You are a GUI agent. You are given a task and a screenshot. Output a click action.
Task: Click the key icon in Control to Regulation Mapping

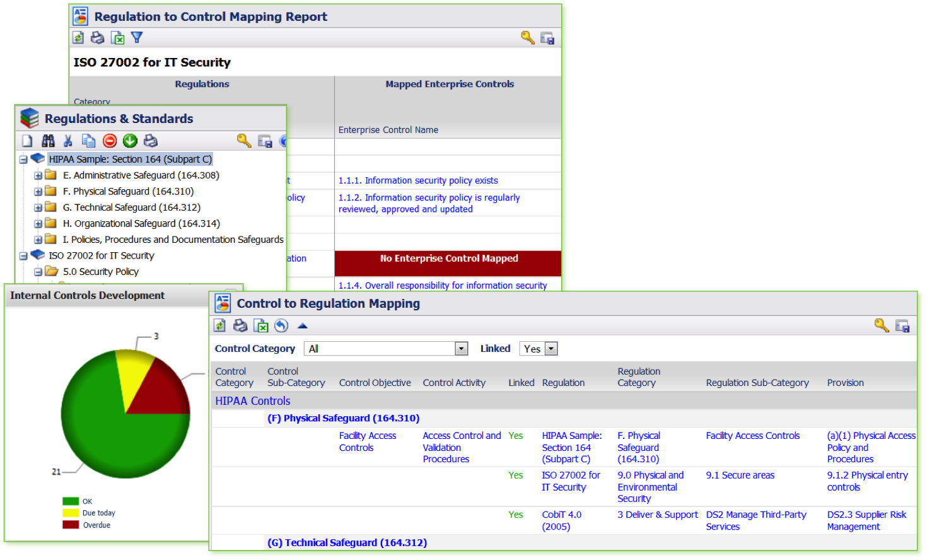coord(881,325)
